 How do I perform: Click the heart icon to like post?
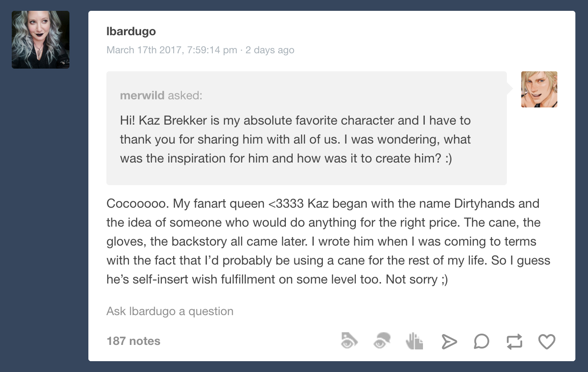(547, 342)
